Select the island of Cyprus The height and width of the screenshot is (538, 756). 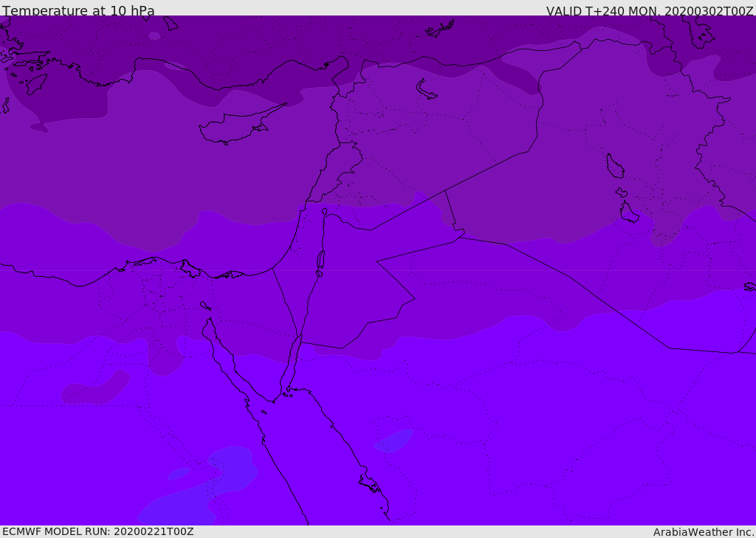click(233, 125)
